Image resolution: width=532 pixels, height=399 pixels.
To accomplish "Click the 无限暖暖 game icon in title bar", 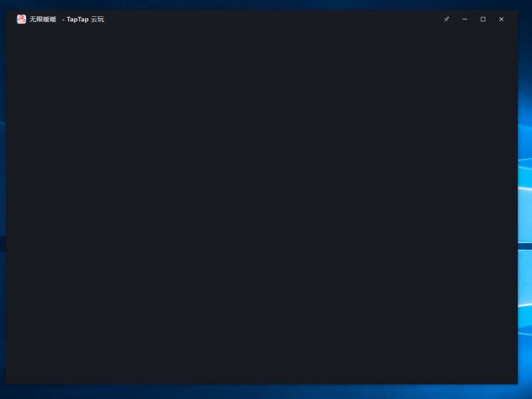I will (21, 19).
